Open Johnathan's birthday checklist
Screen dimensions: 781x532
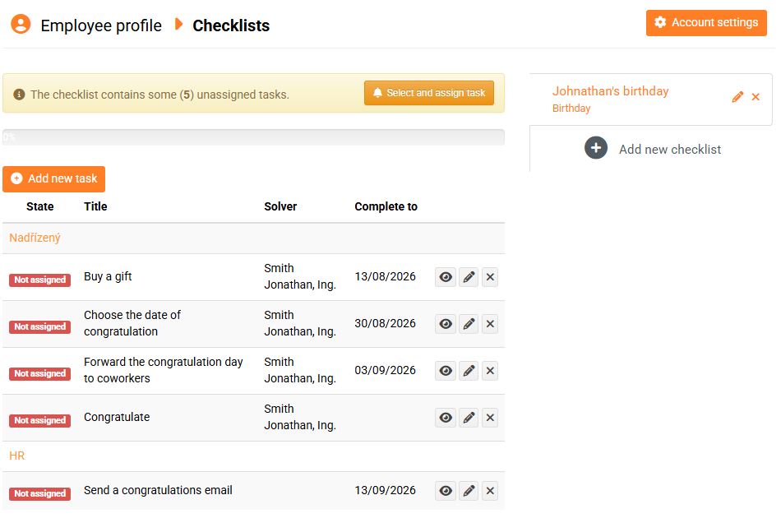point(610,91)
